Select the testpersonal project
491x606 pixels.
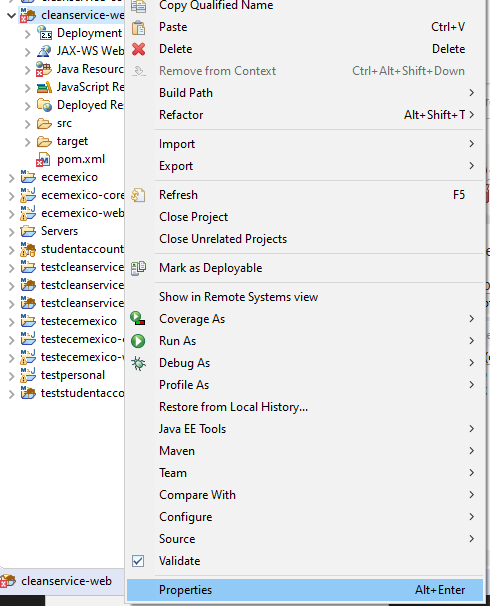[73, 375]
